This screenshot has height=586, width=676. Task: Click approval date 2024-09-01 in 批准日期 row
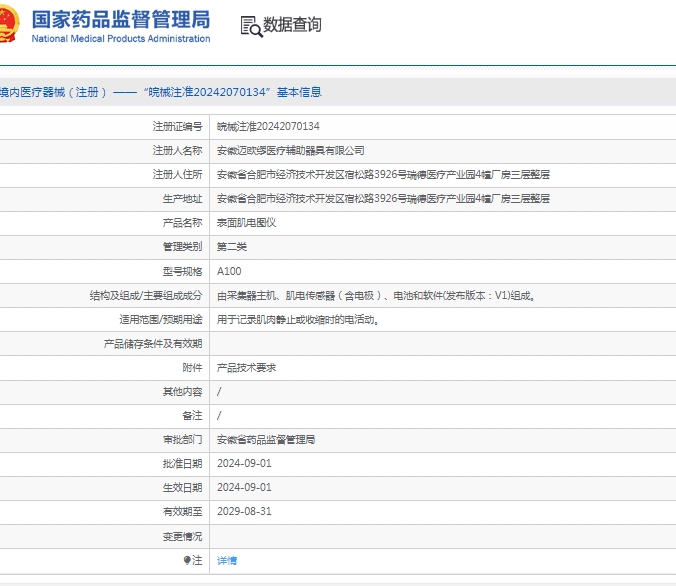[244, 464]
